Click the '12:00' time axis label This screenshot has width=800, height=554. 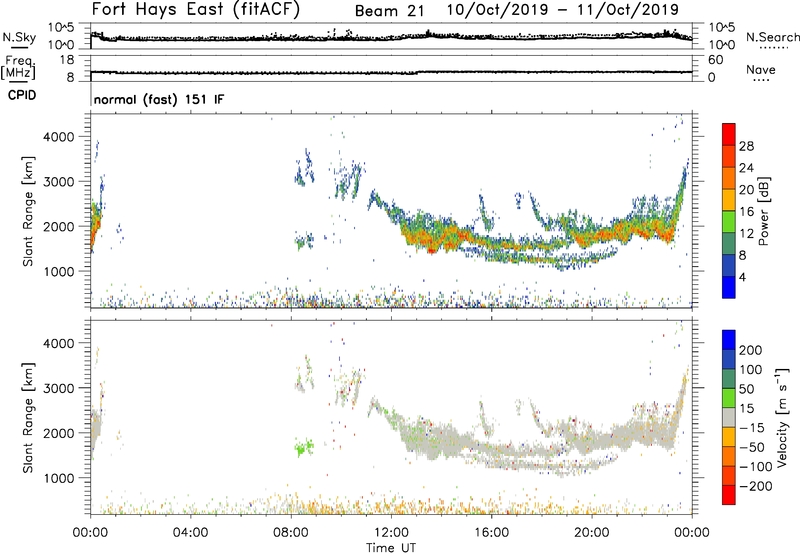pyautogui.click(x=391, y=533)
